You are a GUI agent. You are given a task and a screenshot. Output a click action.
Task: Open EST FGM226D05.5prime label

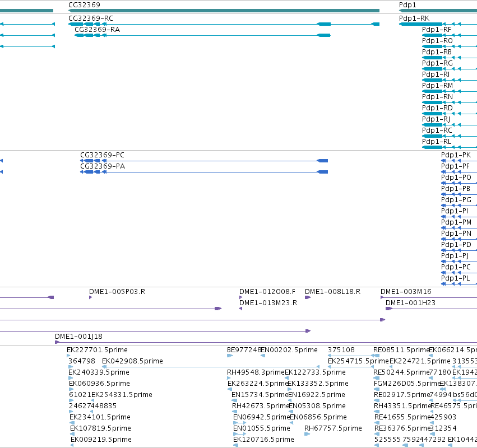pyautogui.click(x=407, y=384)
